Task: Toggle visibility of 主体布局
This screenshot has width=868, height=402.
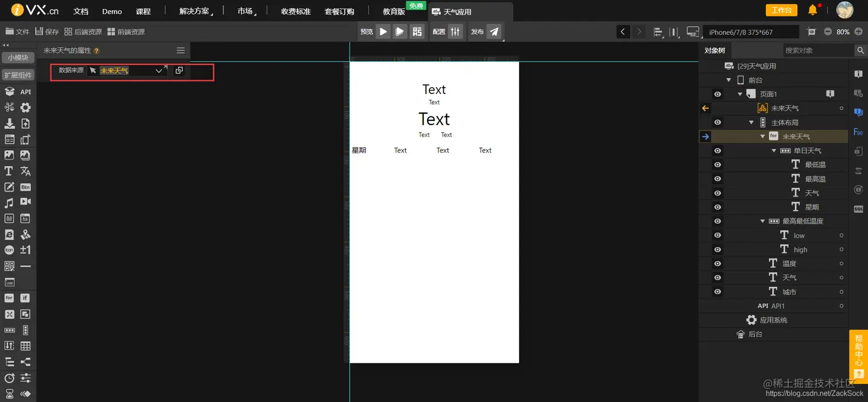Action: [718, 122]
